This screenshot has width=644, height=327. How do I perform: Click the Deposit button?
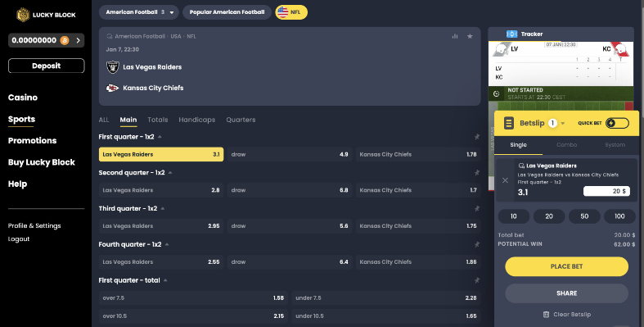pyautogui.click(x=47, y=66)
